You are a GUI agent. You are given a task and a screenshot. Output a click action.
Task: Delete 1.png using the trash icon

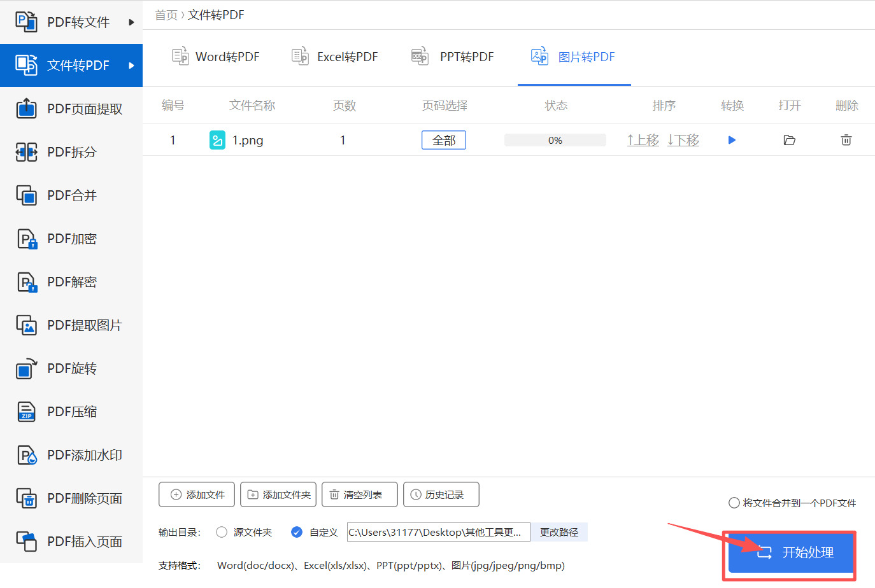coord(846,139)
